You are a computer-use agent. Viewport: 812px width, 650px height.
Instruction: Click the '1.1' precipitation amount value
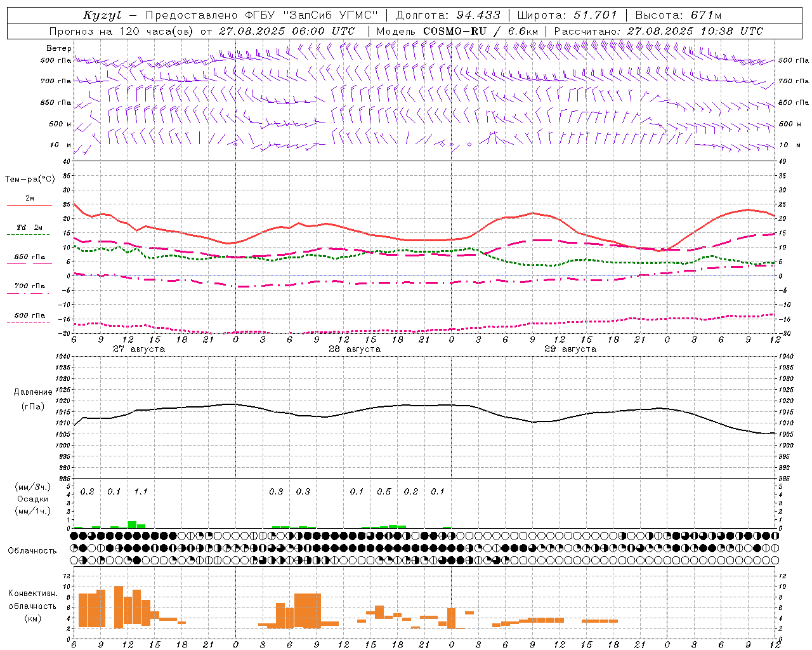point(141,491)
